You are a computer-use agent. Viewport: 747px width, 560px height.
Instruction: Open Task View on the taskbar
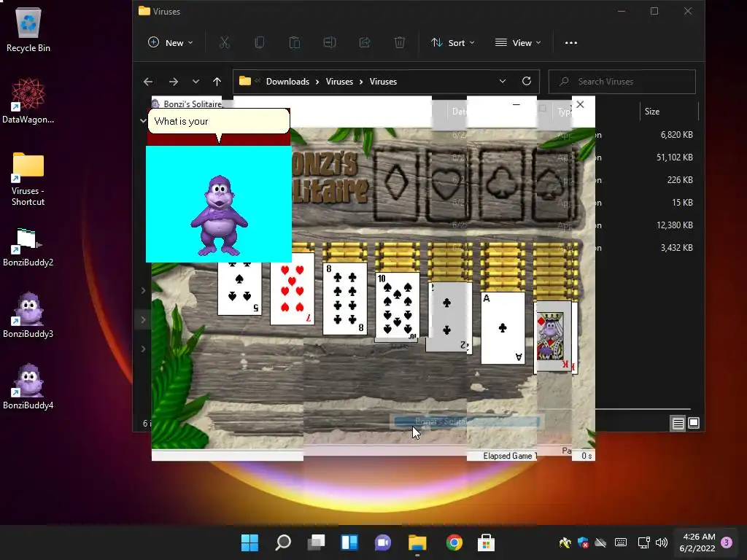[x=317, y=542]
